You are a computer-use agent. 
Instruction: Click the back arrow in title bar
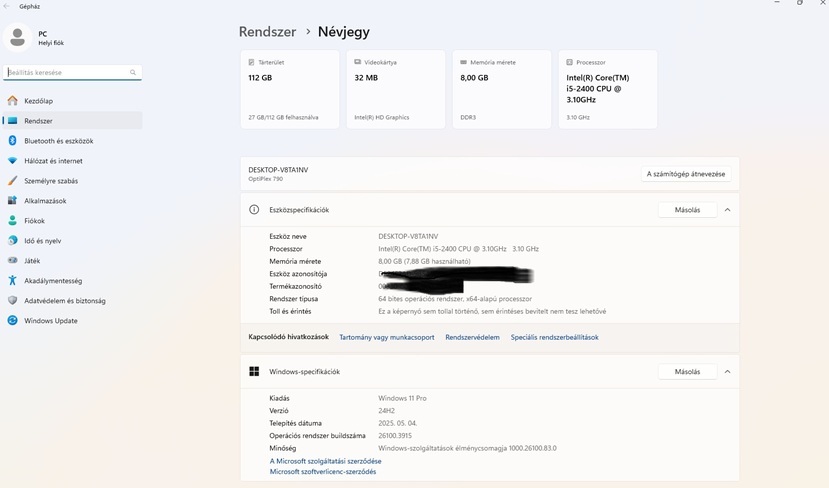(x=6, y=6)
